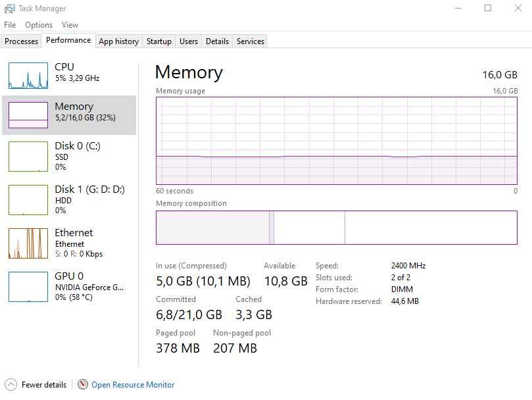Open the View menu
This screenshot has height=400, width=532.
point(70,25)
